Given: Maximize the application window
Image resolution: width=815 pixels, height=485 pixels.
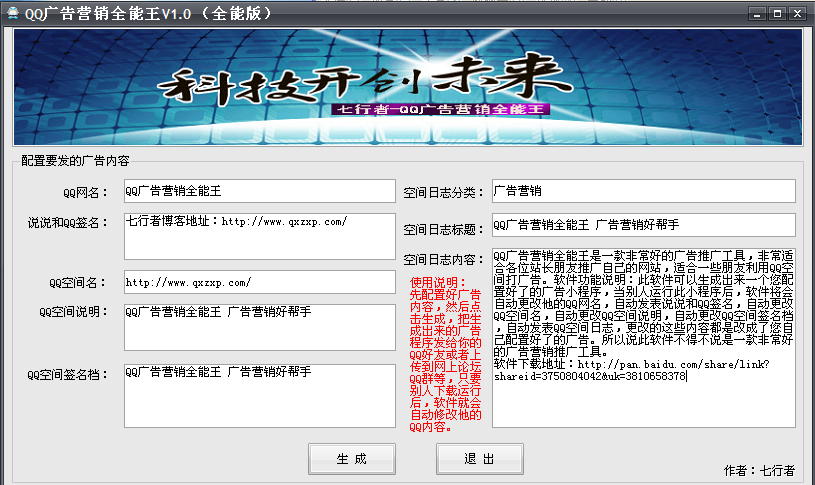Looking at the screenshot, I should 777,14.
